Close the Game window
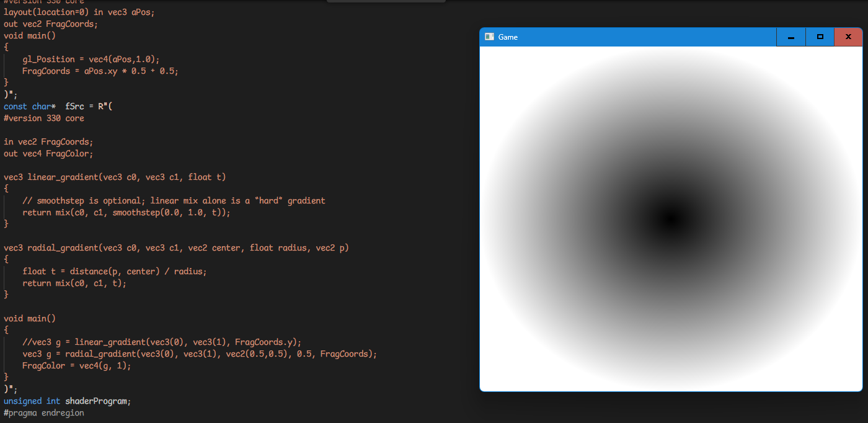The width and height of the screenshot is (868, 423). (x=848, y=37)
